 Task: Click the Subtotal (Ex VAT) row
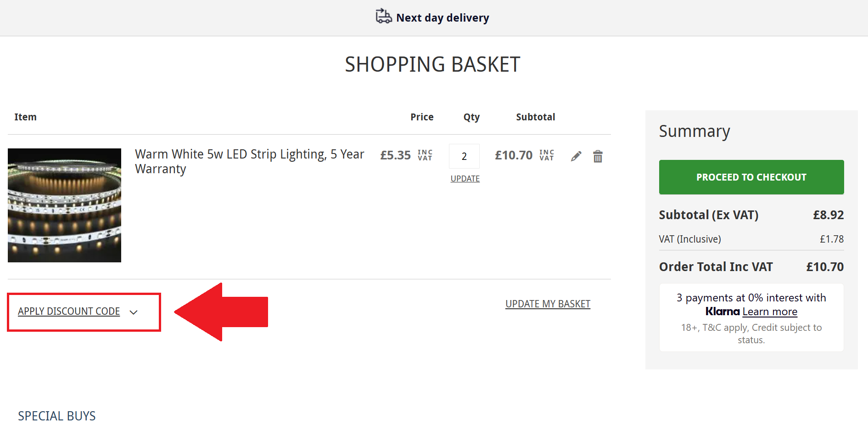point(709,215)
